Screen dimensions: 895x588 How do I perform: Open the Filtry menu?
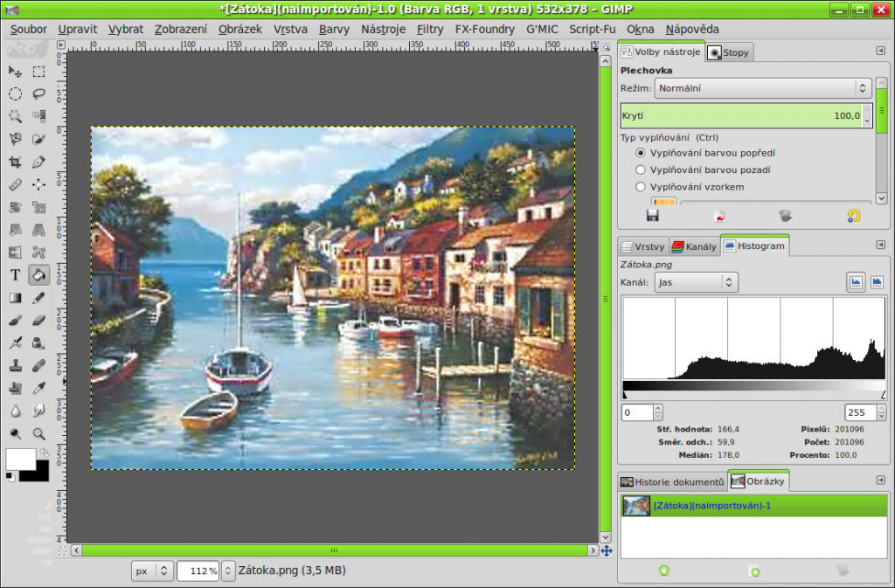pos(430,29)
